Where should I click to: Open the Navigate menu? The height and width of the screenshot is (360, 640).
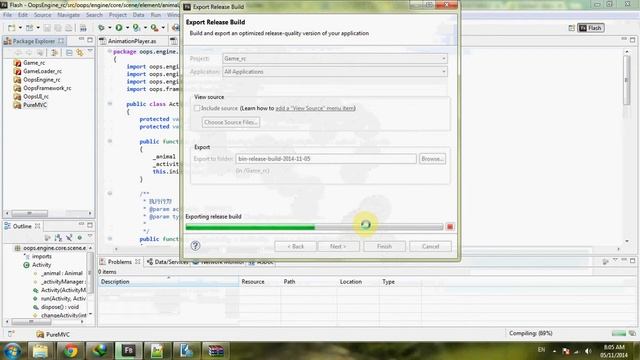point(68,15)
